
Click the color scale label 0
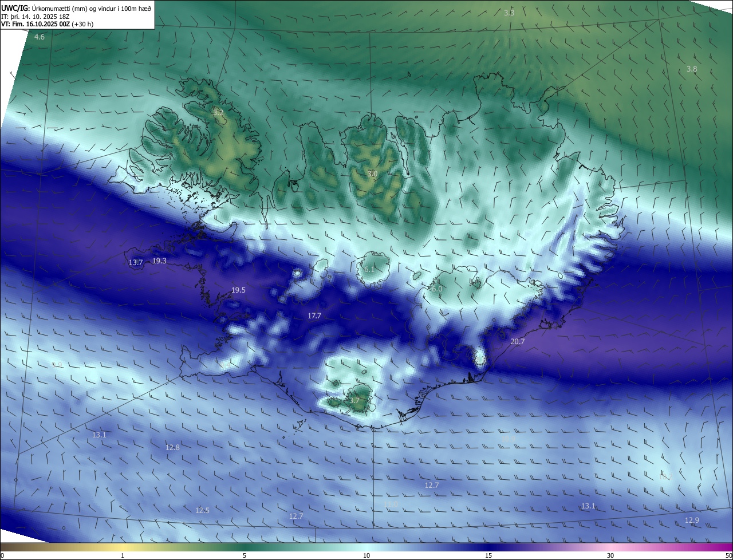click(2, 555)
